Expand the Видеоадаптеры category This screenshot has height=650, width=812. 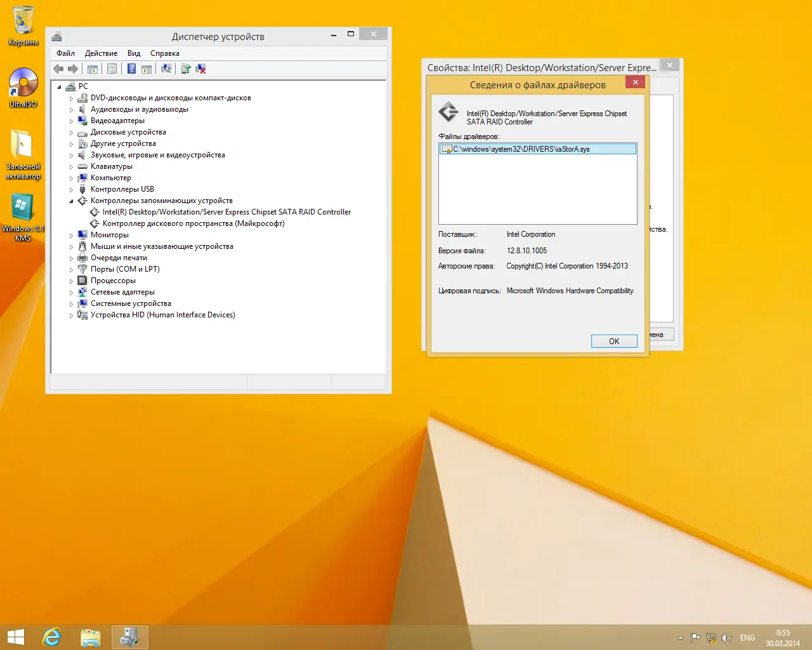[71, 121]
